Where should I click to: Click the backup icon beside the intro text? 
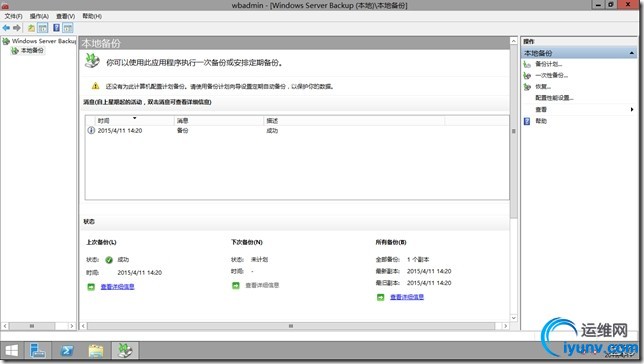coord(92,61)
